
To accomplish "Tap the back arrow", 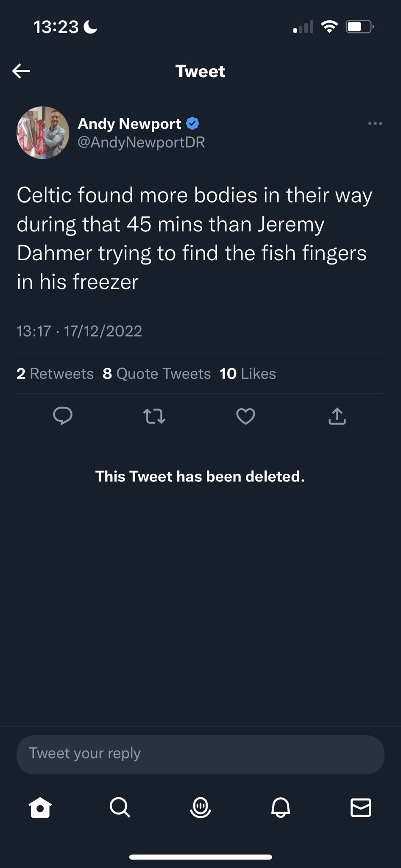I will (x=21, y=71).
